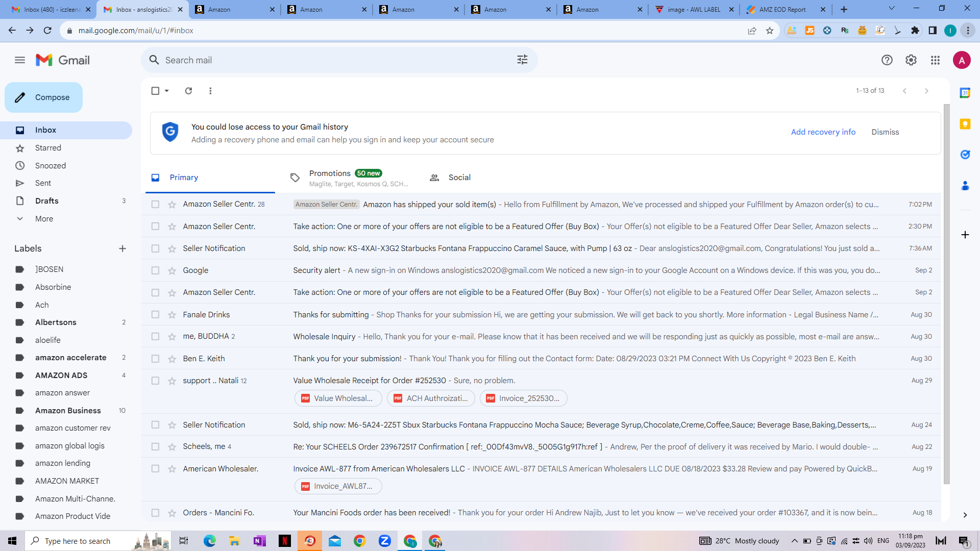Image resolution: width=980 pixels, height=551 pixels.
Task: Switch to AMZ EOD Report browser tab
Action: pos(785,9)
